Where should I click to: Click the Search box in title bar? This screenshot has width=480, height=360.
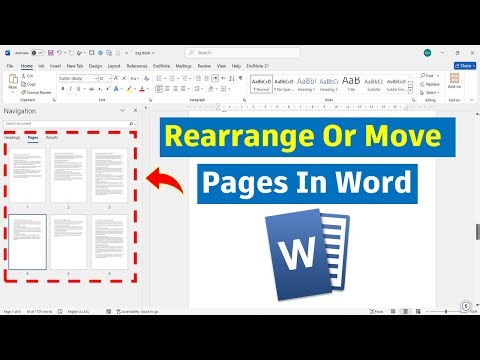[x=242, y=53]
